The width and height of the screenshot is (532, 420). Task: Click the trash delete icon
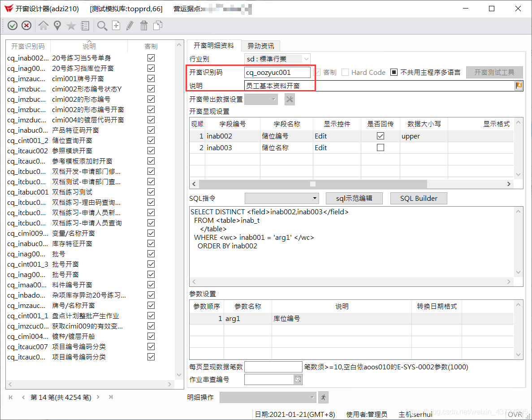(x=144, y=26)
